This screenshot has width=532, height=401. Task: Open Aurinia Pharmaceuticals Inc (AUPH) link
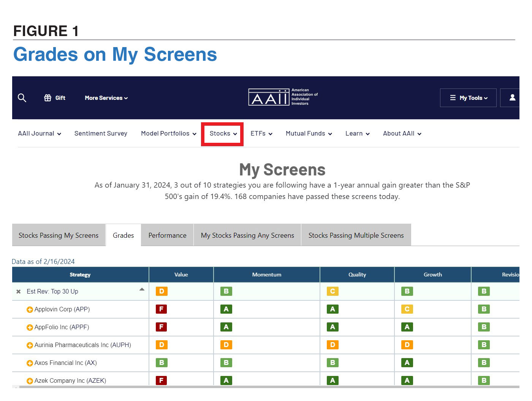click(x=82, y=345)
